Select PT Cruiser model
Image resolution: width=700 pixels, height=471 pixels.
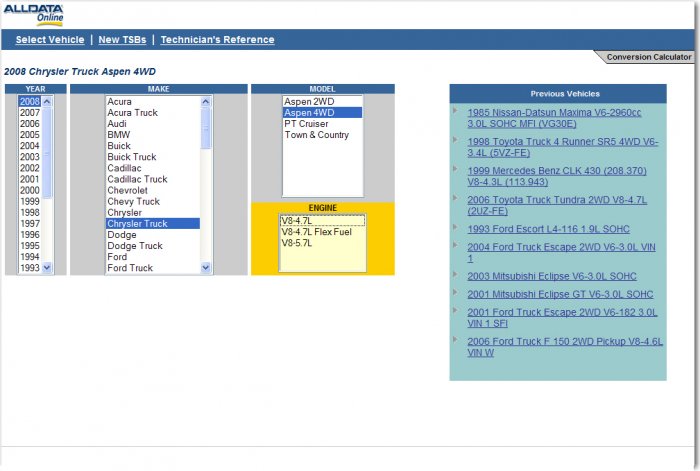[322, 124]
